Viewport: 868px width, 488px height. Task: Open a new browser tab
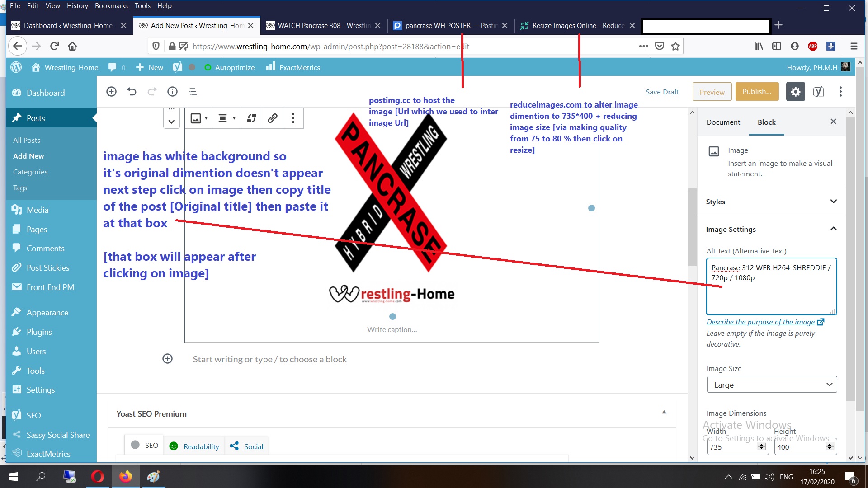pos(778,25)
